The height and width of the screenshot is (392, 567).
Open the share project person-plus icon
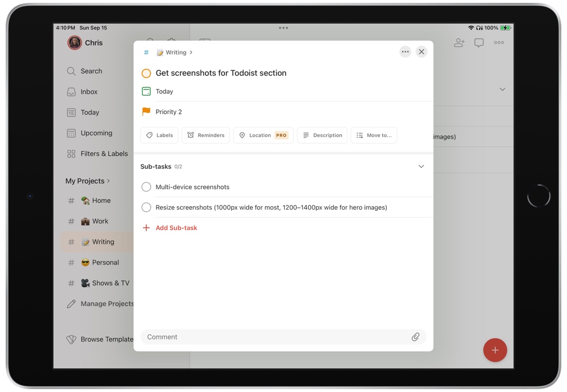(459, 42)
